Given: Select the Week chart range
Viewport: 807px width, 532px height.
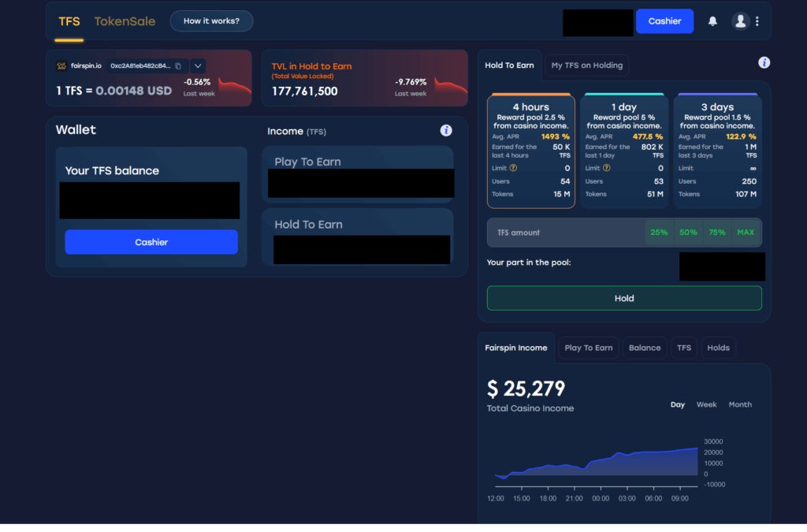Looking at the screenshot, I should (x=706, y=405).
